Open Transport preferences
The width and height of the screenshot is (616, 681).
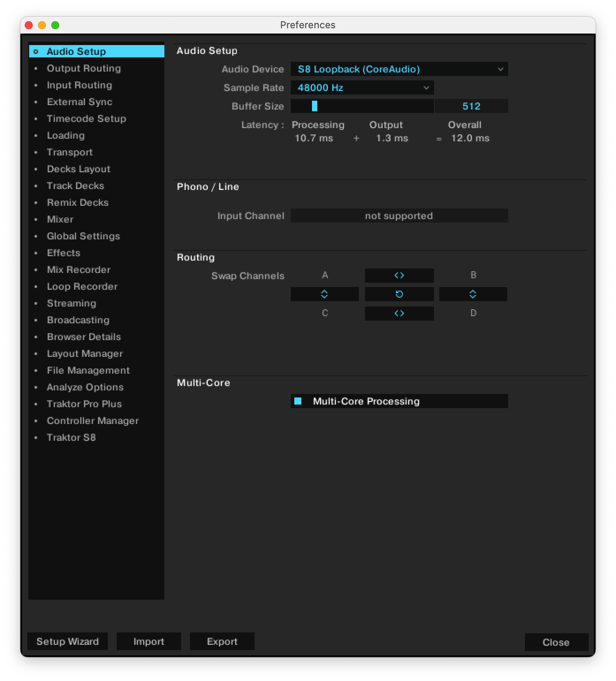96,152
